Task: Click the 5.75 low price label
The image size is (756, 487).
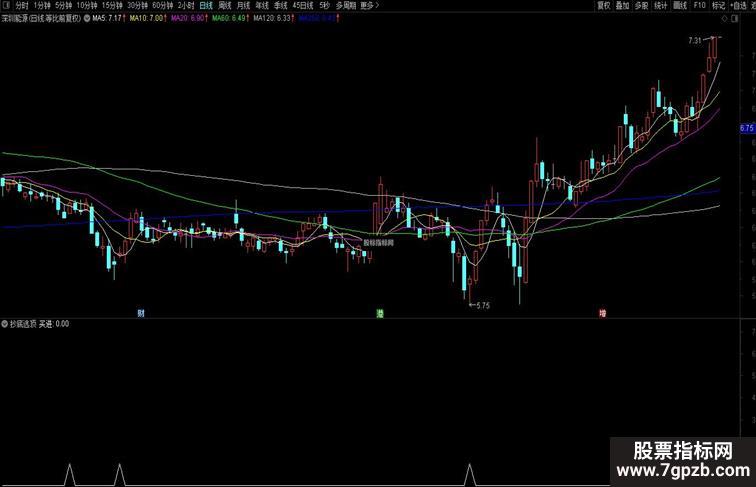Action: point(483,305)
